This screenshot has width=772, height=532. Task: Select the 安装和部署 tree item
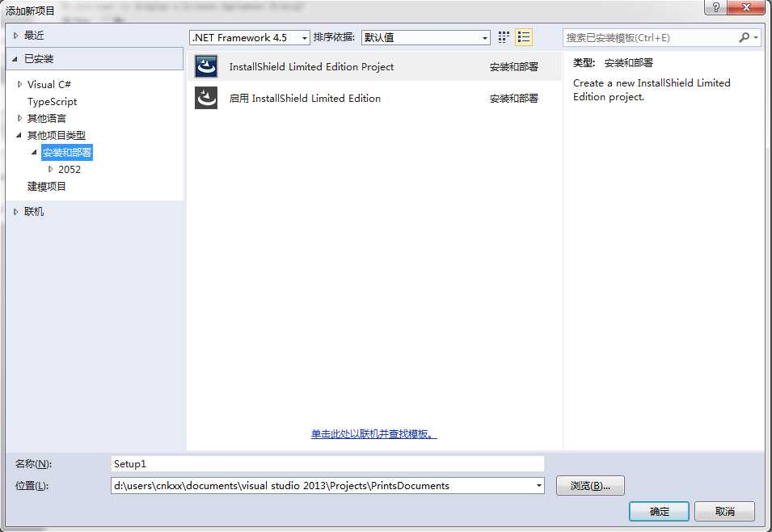(x=67, y=152)
